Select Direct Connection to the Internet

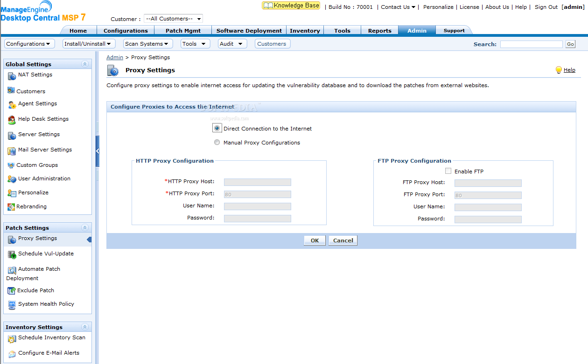point(217,128)
